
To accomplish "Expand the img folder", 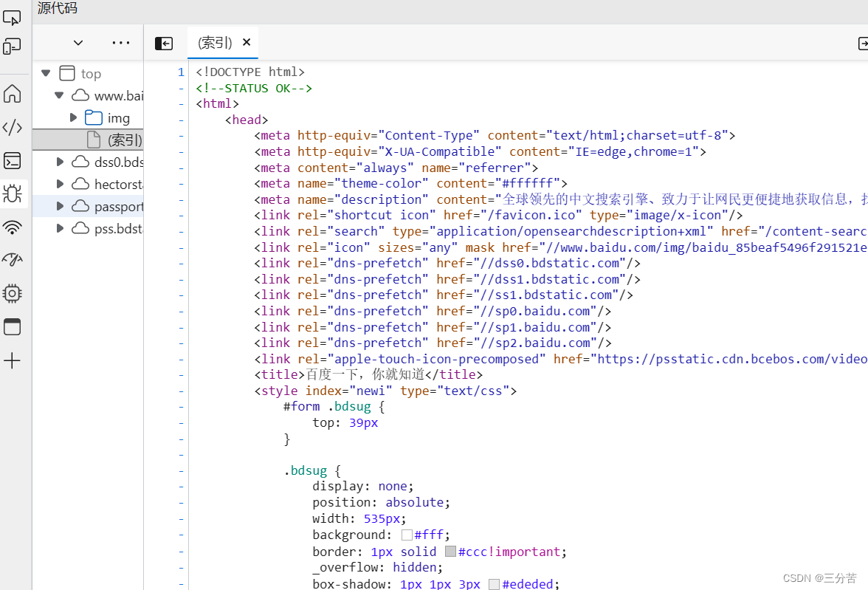I will click(73, 117).
